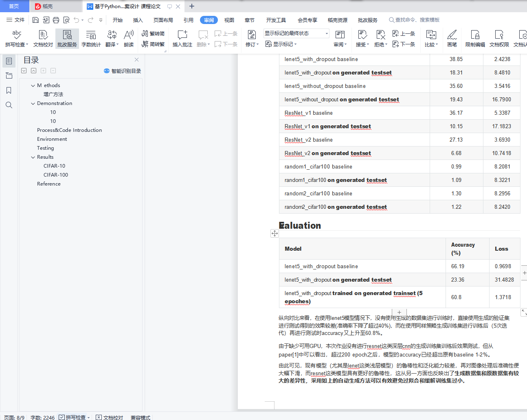Collapse the Demonstration section in the outline
Image resolution: width=527 pixels, height=420 pixels.
point(33,103)
